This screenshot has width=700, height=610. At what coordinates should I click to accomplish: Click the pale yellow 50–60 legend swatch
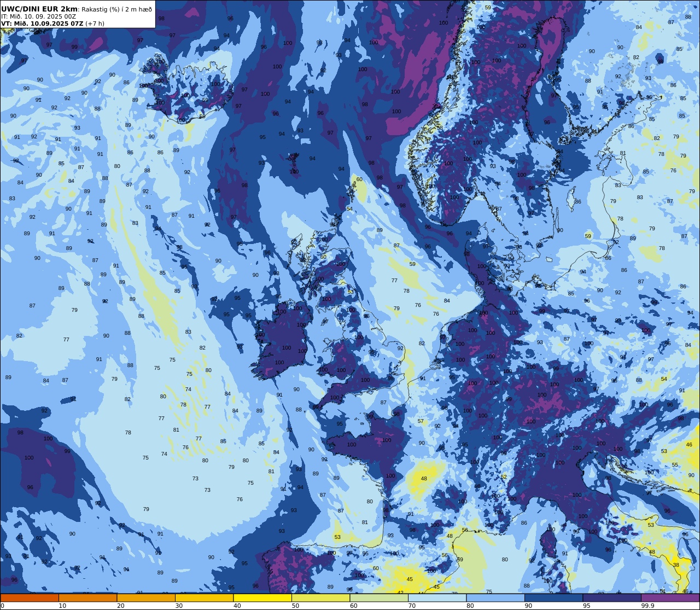pyautogui.click(x=320, y=598)
